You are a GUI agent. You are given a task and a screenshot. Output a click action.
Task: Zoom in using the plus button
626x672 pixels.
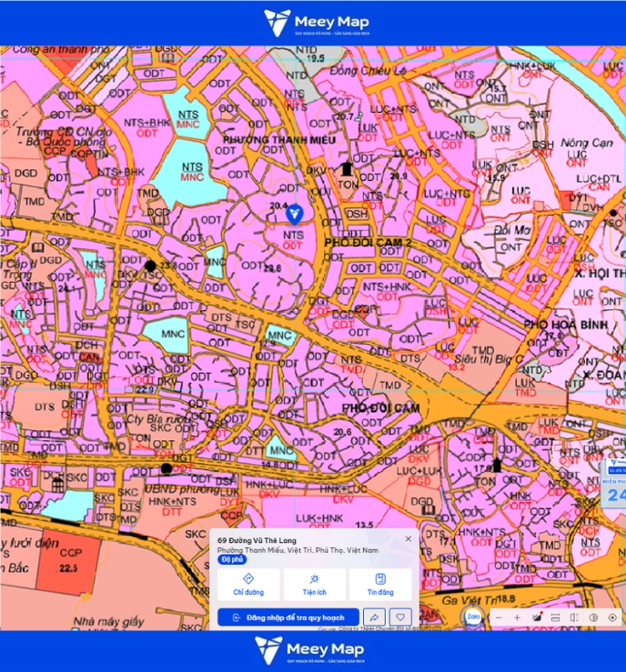(x=517, y=617)
